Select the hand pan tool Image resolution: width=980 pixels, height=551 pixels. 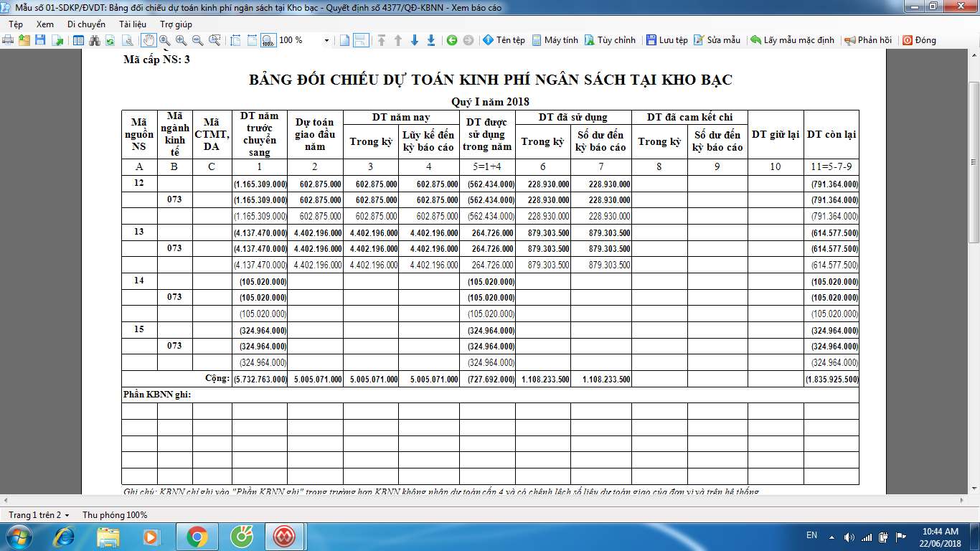click(x=149, y=40)
